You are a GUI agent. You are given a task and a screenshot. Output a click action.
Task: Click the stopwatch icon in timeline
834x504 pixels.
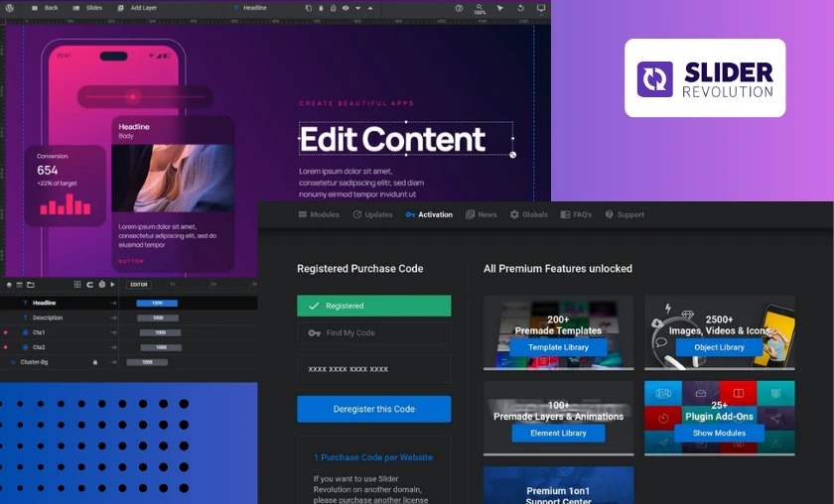point(101,285)
